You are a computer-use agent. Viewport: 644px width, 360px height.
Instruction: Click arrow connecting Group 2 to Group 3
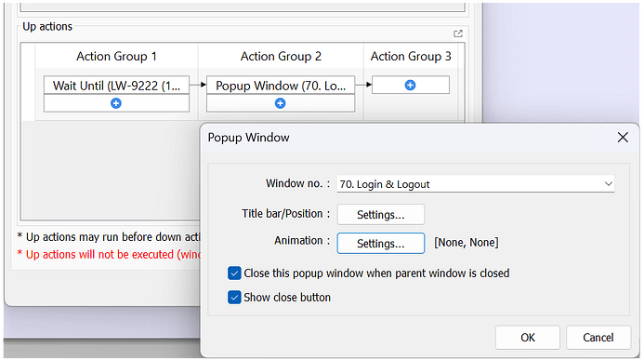pyautogui.click(x=363, y=85)
